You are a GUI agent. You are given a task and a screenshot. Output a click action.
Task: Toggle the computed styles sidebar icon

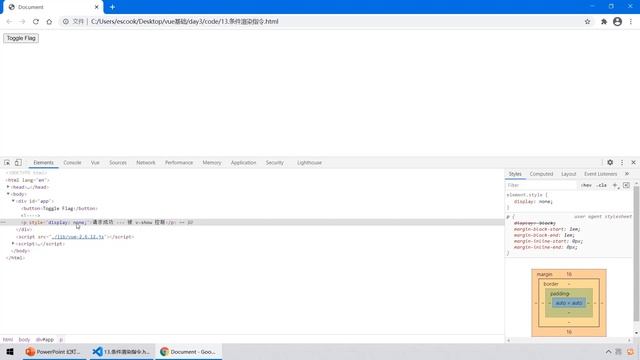pos(627,185)
